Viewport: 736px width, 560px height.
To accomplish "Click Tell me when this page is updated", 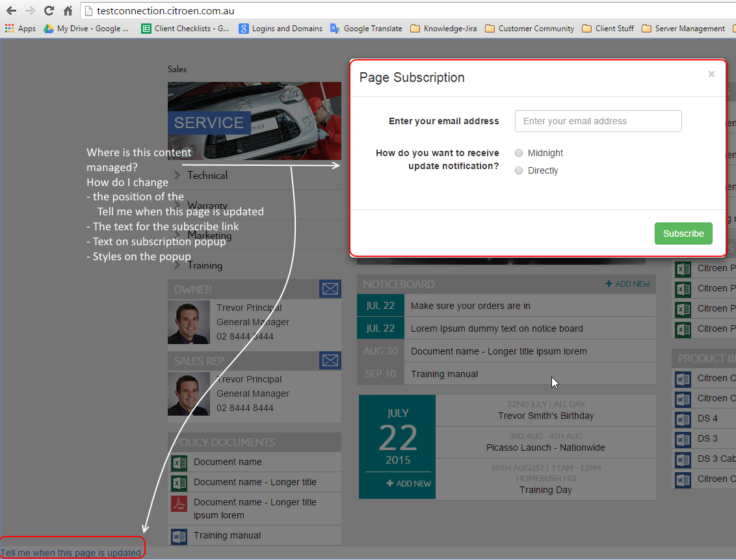I will [71, 553].
